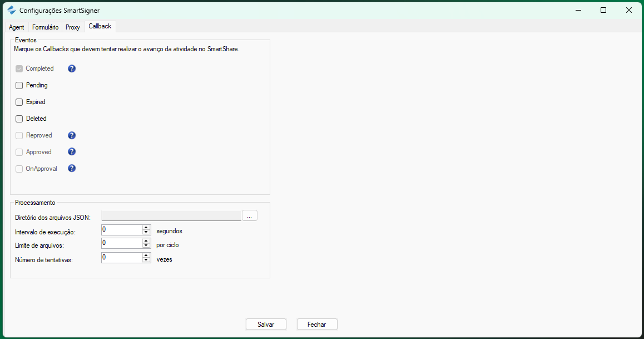Decrease Intervalo de execução with down arrow

(146, 232)
